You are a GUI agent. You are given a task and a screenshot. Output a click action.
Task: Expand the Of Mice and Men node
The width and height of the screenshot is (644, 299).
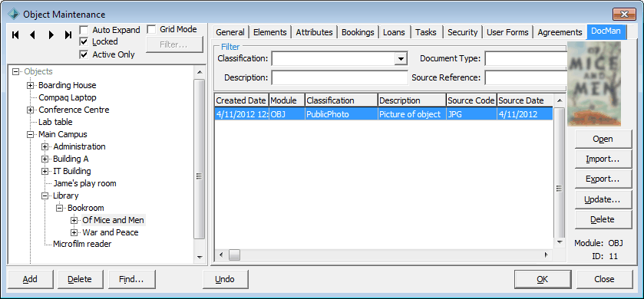pyautogui.click(x=74, y=220)
